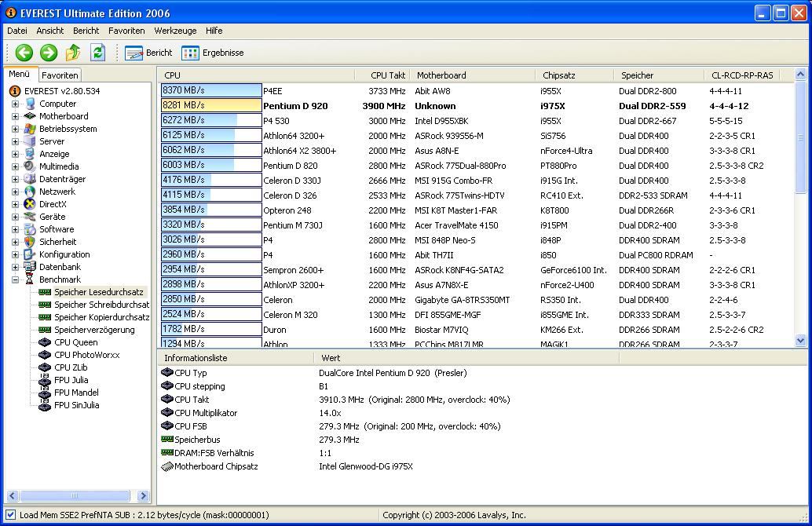This screenshot has width=812, height=526.
Task: Click the 8370 MB/s P4EE result bar
Action: point(211,90)
